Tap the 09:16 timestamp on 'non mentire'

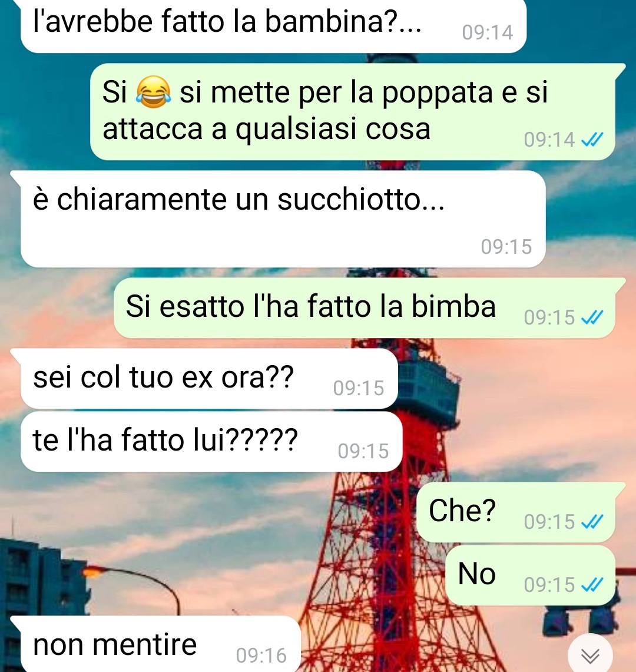pos(261,656)
